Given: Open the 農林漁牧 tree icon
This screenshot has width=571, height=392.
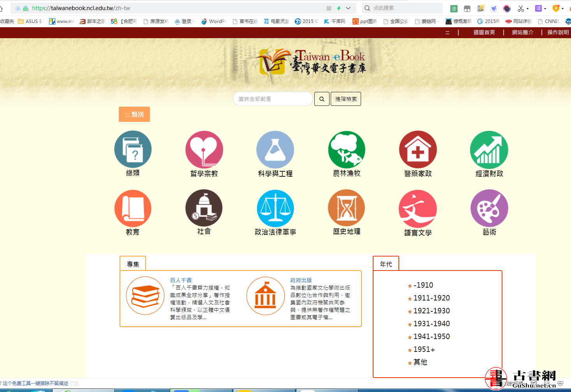Looking at the screenshot, I should point(347,150).
